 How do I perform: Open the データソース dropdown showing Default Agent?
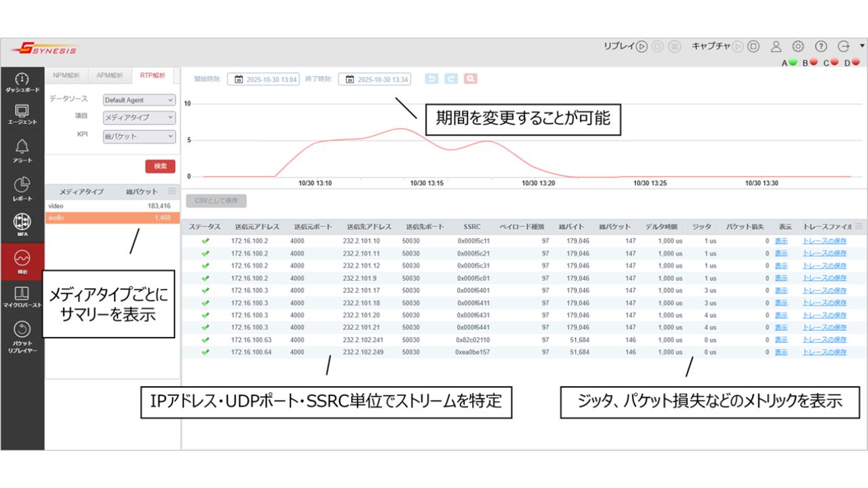pyautogui.click(x=138, y=99)
